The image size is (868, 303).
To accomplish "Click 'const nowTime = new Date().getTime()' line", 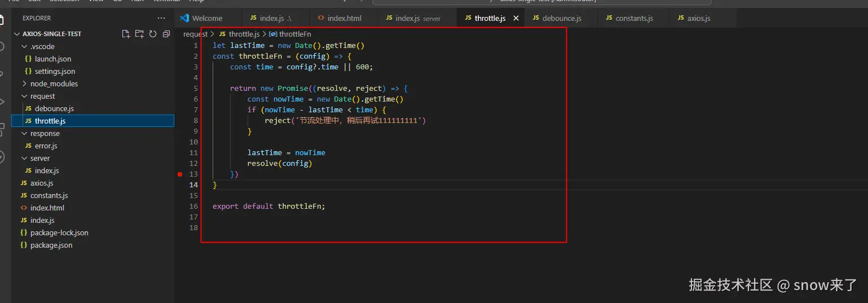I will [x=325, y=99].
